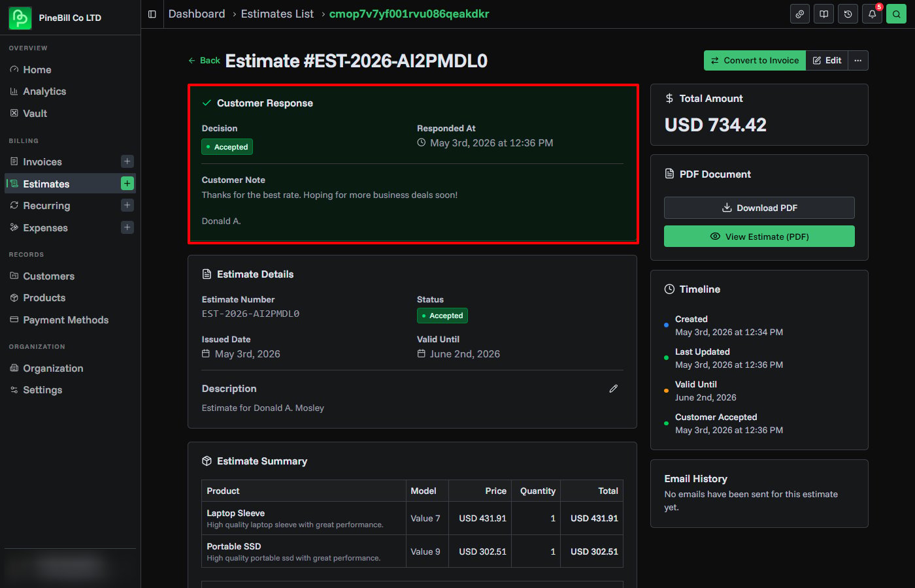
Task: Click the green search icon button
Action: click(x=897, y=14)
